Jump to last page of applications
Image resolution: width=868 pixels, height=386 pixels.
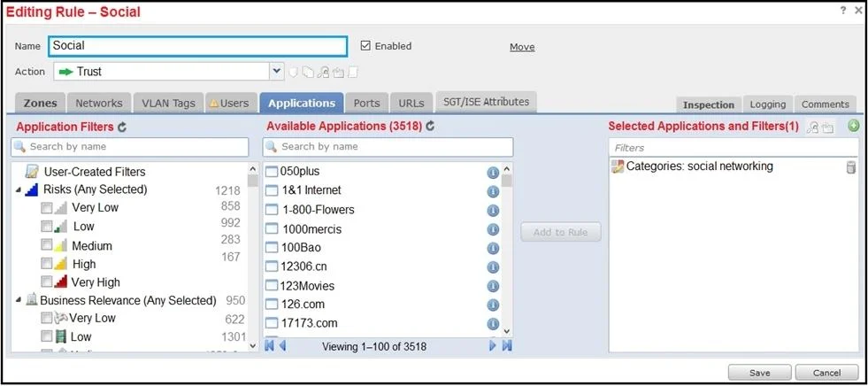(x=507, y=346)
